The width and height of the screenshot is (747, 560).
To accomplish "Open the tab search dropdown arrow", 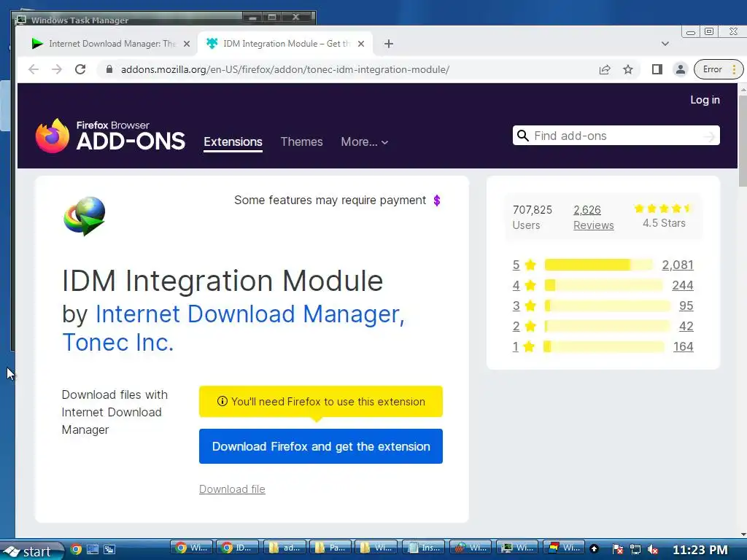I will click(x=665, y=44).
